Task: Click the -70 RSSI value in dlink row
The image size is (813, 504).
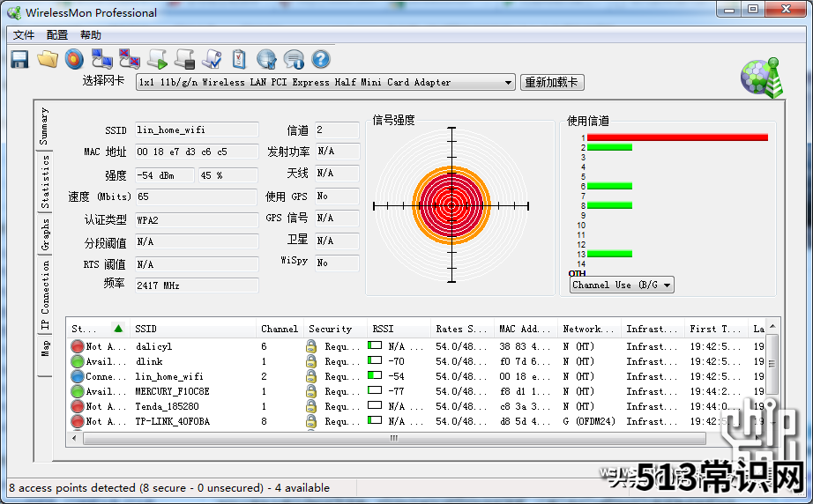Action: pos(396,361)
